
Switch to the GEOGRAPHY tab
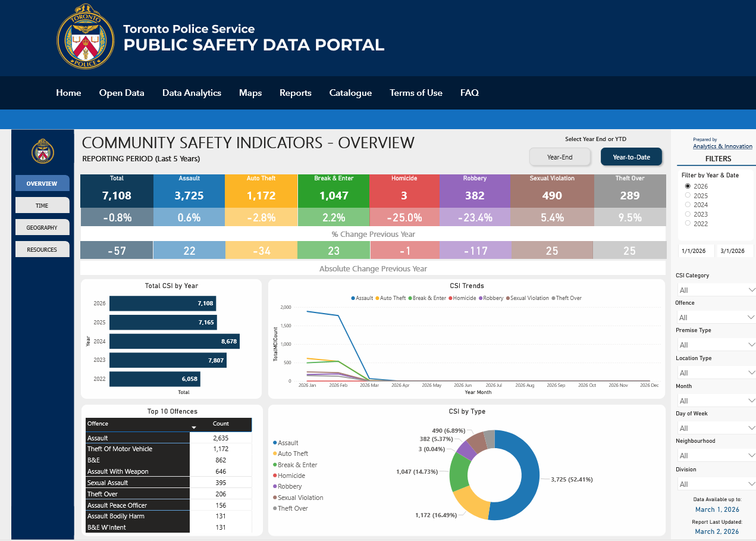pyautogui.click(x=42, y=227)
